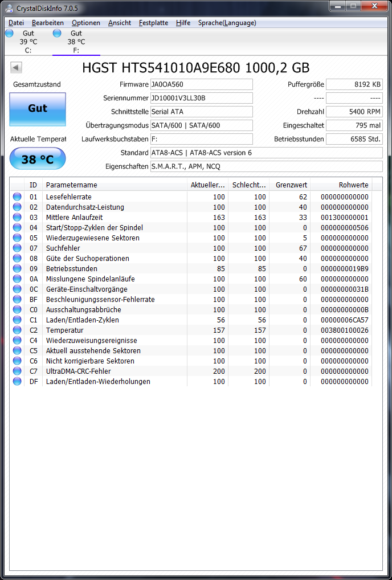Screen dimensions: 392x580
Task: Select the Wiederzugewiesene Sektoren parameter name
Action: 93,238
